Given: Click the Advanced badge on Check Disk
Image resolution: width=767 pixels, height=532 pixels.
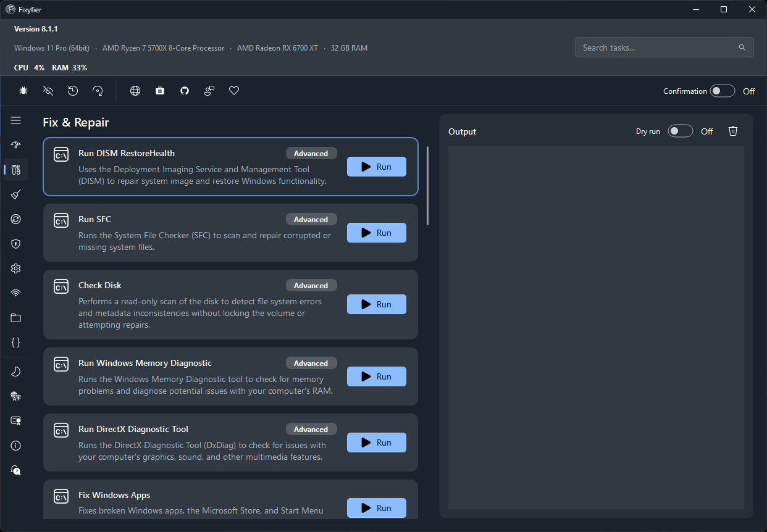Looking at the screenshot, I should point(311,285).
